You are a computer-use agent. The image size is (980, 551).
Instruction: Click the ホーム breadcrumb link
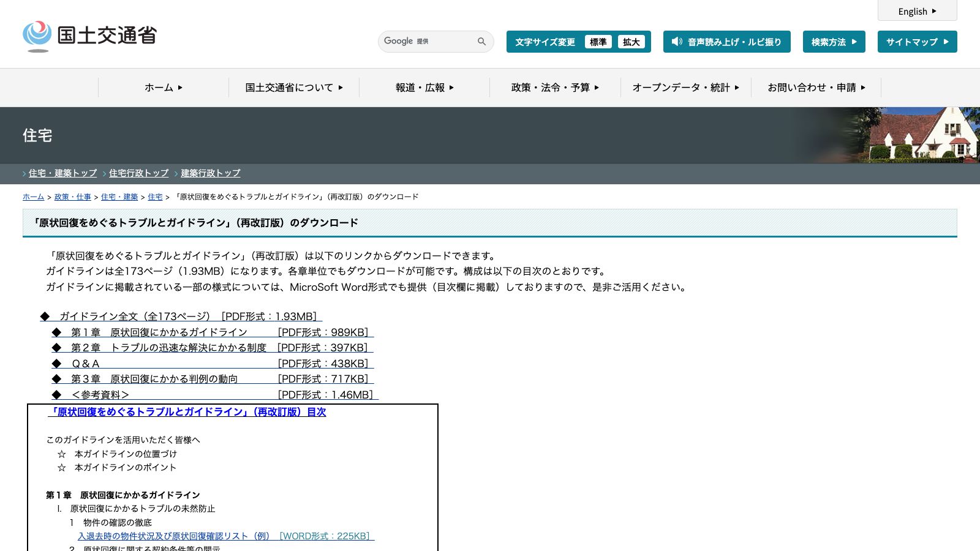(x=33, y=197)
